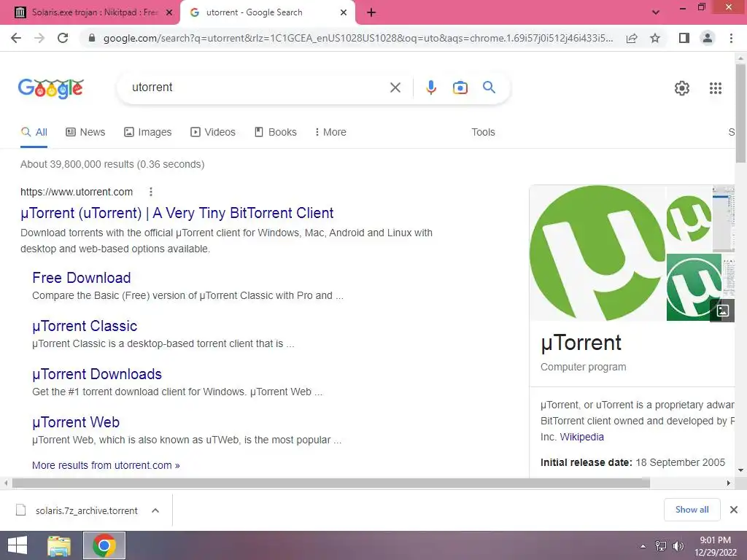
Task: Submit search with the magnifier icon
Action: 489,87
